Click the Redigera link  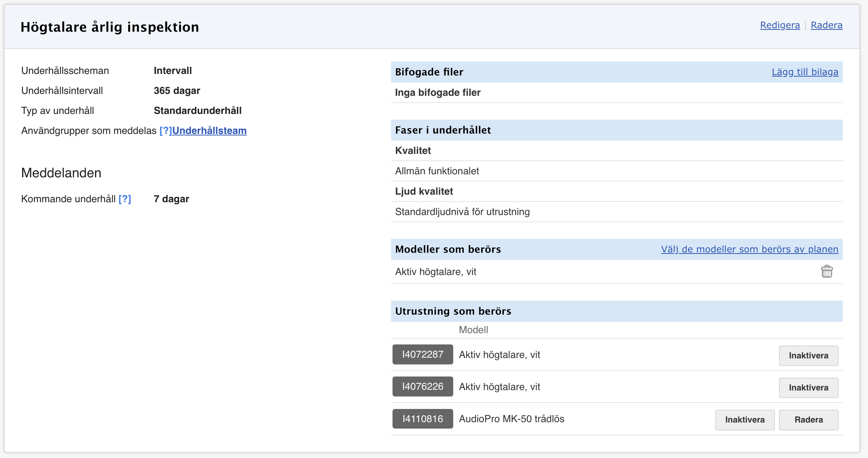[779, 25]
